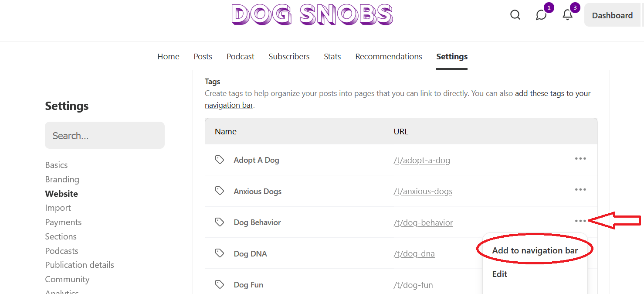Open the bell notifications icon
Viewport: 644px width, 294px height.
click(x=567, y=15)
